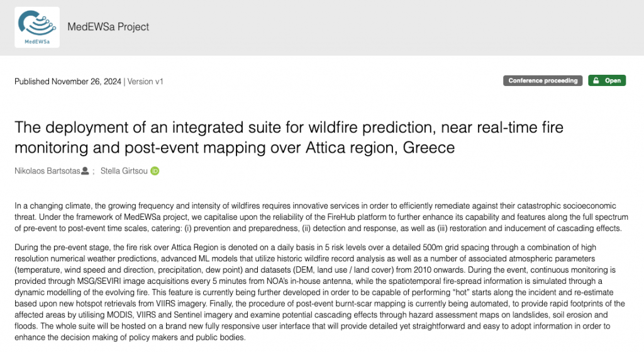Open the MedEWSa Project community page
This screenshot has width=644, height=353.
pos(108,27)
